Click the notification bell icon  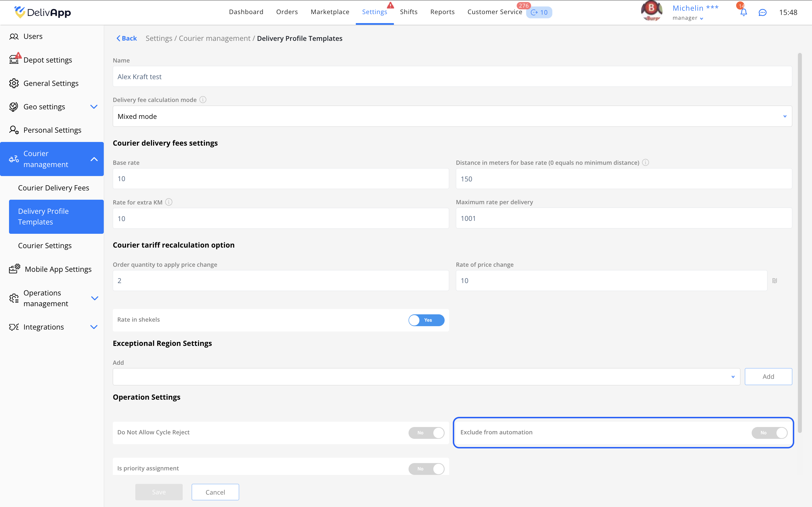743,12
